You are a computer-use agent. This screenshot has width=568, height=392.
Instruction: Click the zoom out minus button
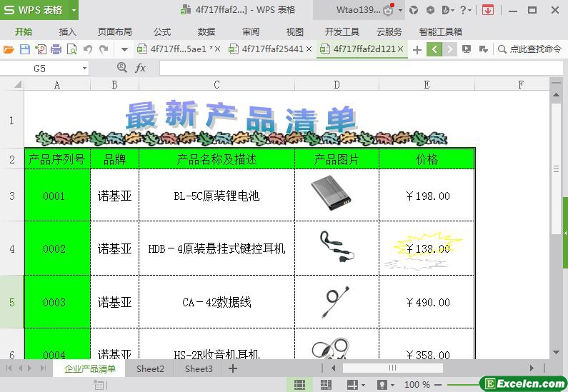[x=438, y=384]
